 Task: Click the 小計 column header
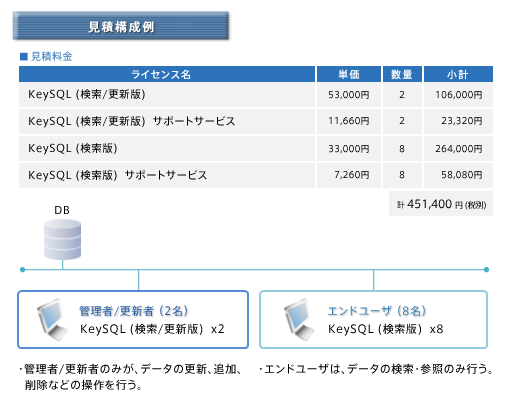point(458,74)
